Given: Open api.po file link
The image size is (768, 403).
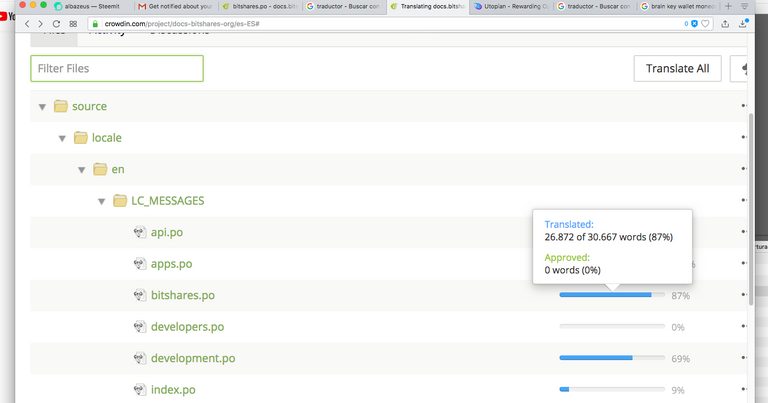Looking at the screenshot, I should (167, 232).
